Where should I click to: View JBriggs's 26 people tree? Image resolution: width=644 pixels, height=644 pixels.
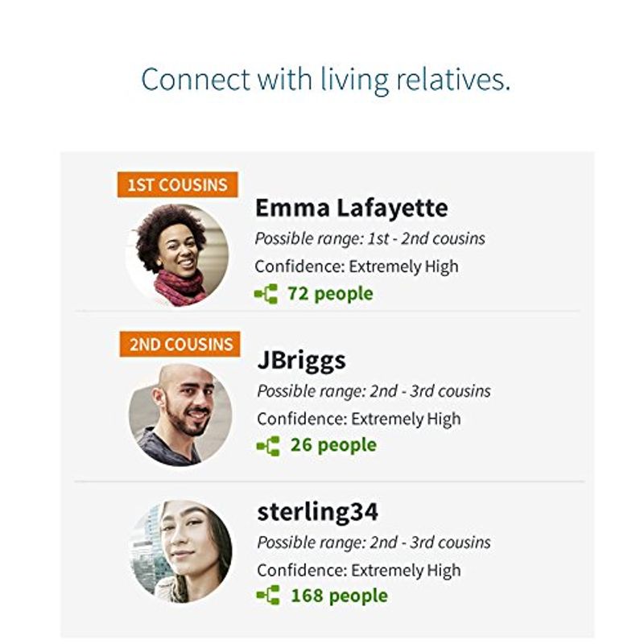333,445
